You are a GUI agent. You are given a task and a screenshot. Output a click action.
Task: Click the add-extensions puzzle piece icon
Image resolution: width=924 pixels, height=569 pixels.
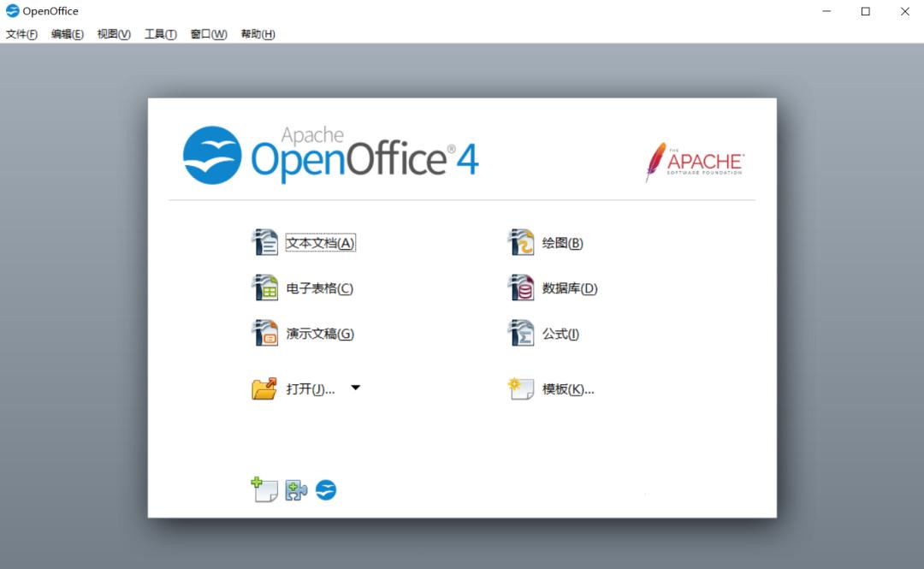tap(296, 490)
